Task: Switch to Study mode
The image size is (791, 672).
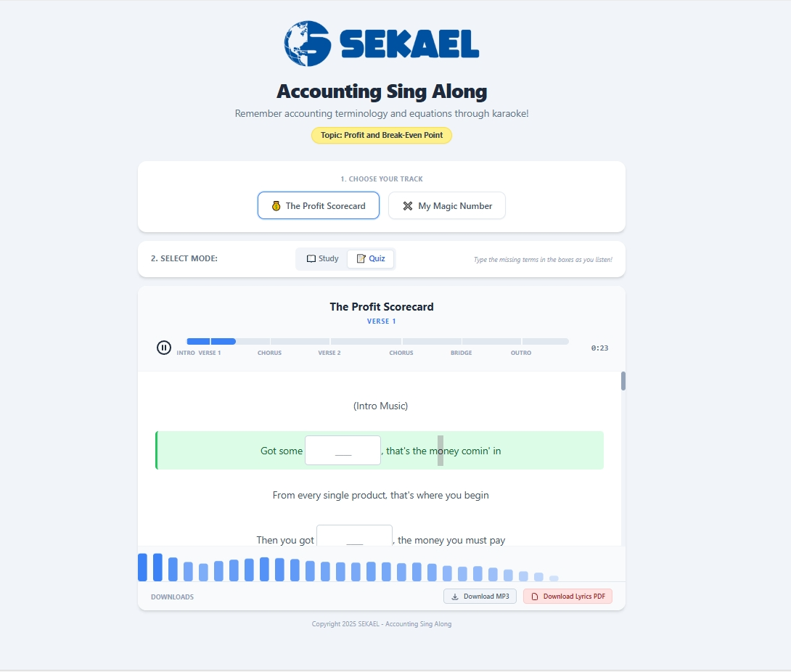Action: point(322,258)
